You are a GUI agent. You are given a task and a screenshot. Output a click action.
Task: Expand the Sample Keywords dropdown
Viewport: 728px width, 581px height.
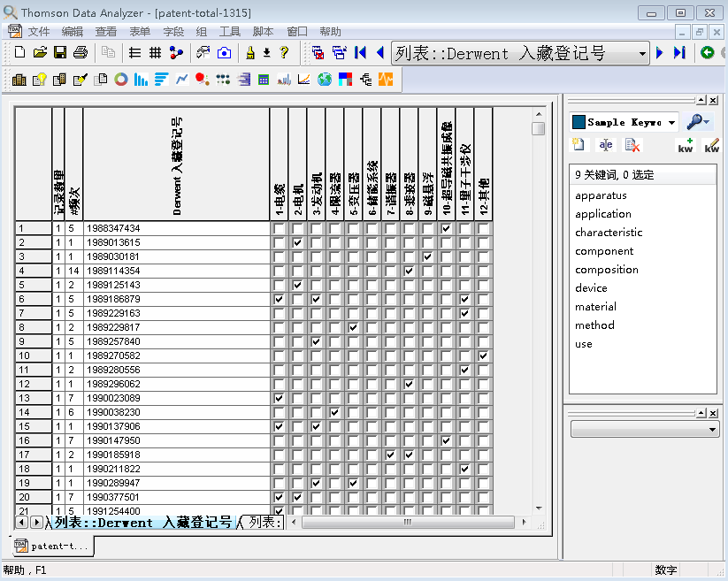point(672,123)
